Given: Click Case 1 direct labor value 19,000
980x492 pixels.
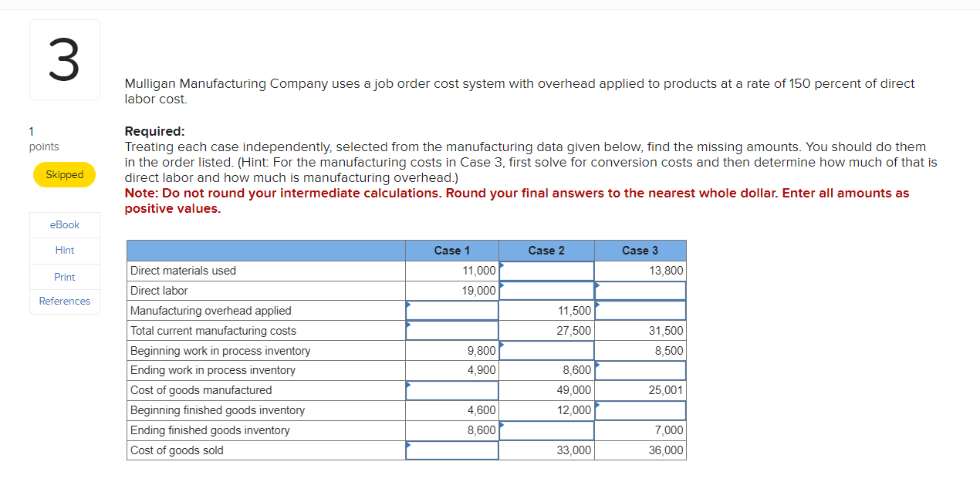Looking at the screenshot, I should [479, 291].
